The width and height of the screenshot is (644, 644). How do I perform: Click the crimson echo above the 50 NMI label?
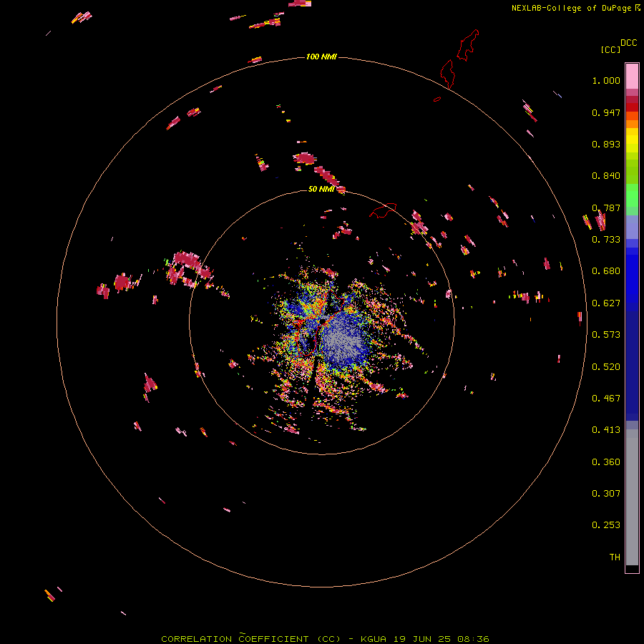coord(304,158)
